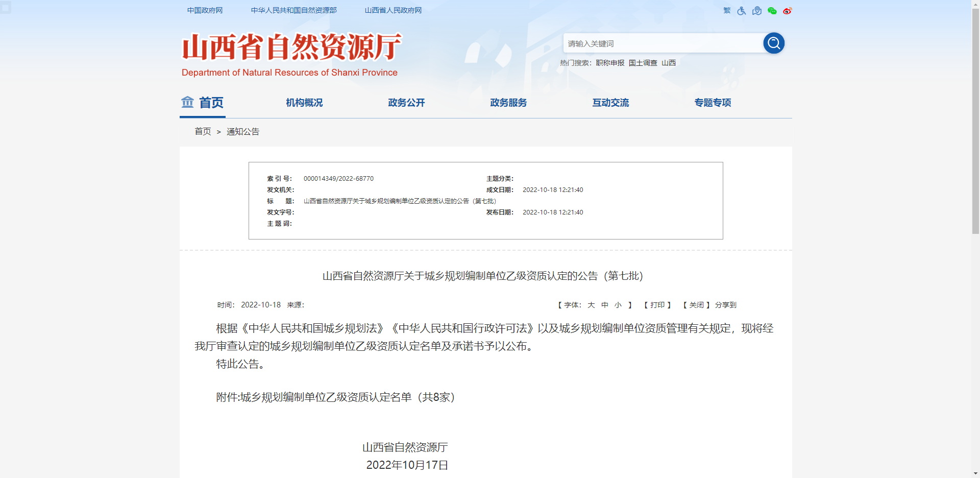Image resolution: width=980 pixels, height=478 pixels.
Task: Open the 政务公开 navigation menu
Action: click(406, 103)
